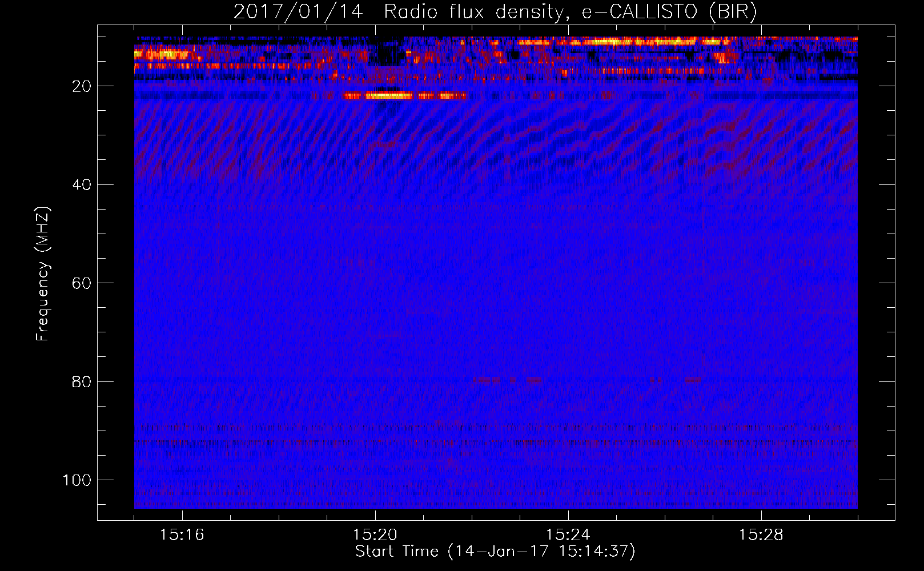Click the 60 MHz frequency tick label

82,283
